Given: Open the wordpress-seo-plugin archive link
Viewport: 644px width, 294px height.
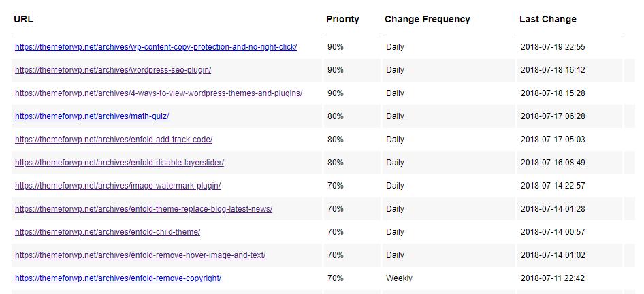Looking at the screenshot, I should [x=113, y=70].
